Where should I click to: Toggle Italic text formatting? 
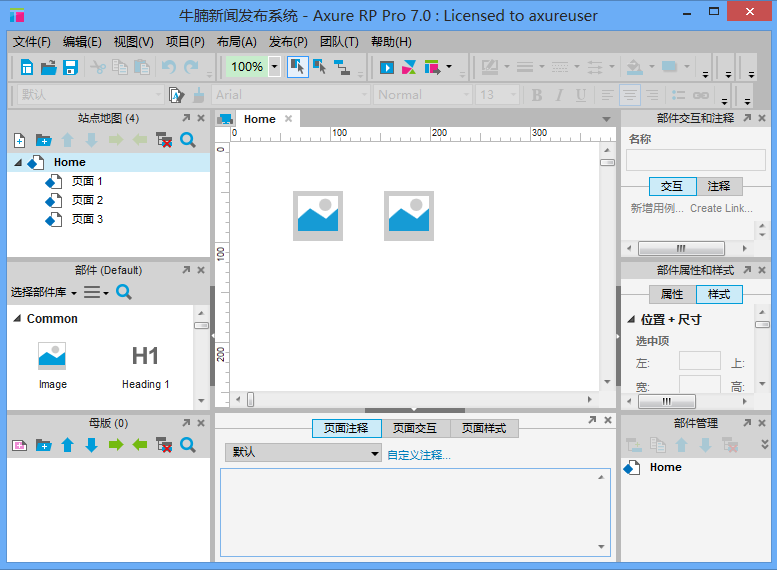pyautogui.click(x=559, y=95)
